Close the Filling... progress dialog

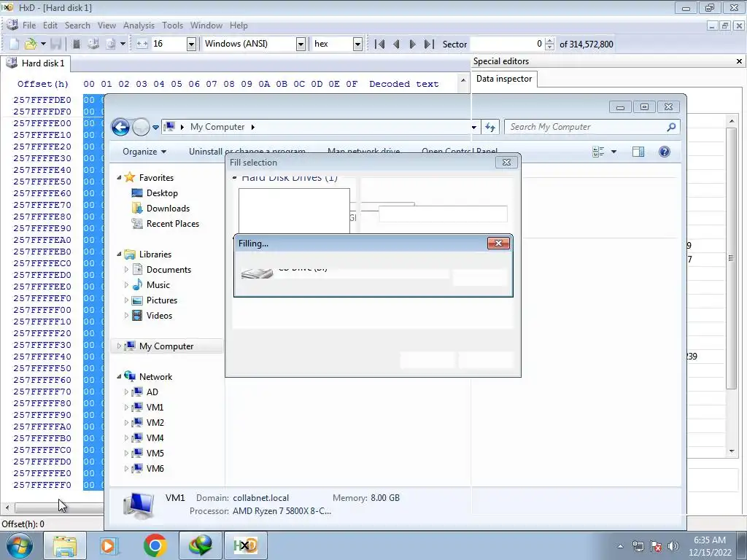click(498, 244)
